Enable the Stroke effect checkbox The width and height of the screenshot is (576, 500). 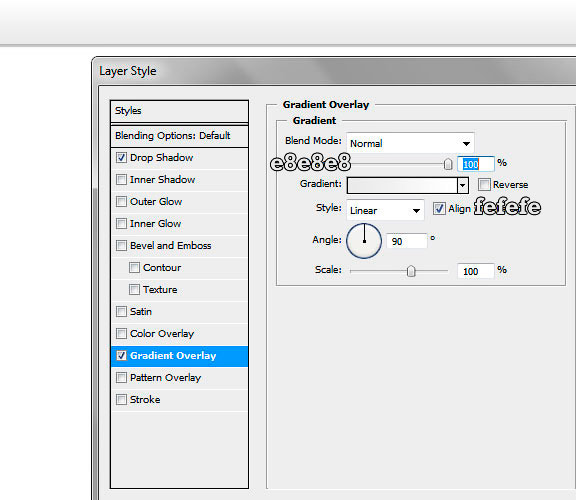point(121,399)
